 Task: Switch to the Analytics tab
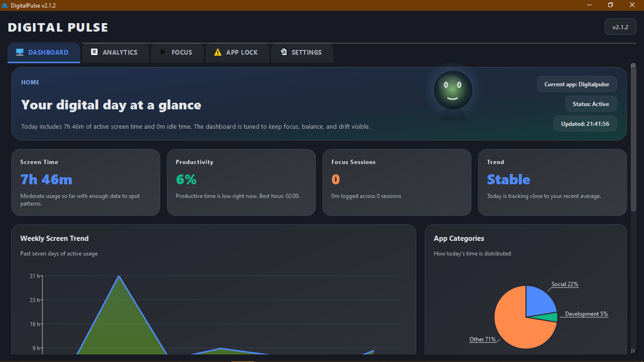pos(115,52)
